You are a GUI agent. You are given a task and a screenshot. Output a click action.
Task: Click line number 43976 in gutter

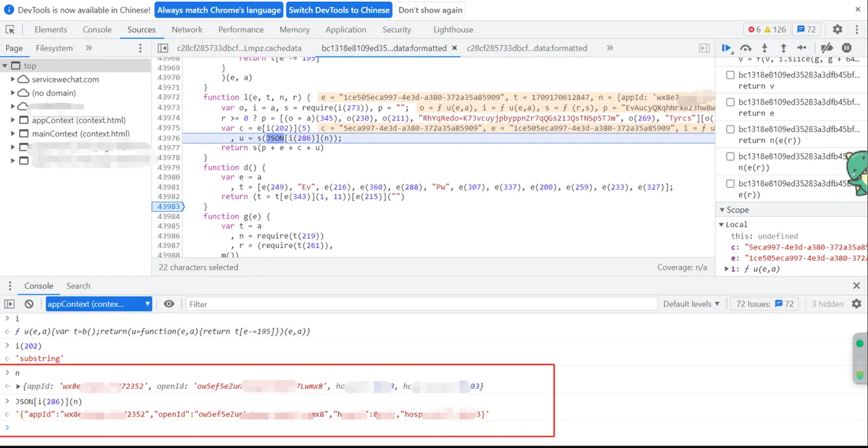tap(168, 138)
